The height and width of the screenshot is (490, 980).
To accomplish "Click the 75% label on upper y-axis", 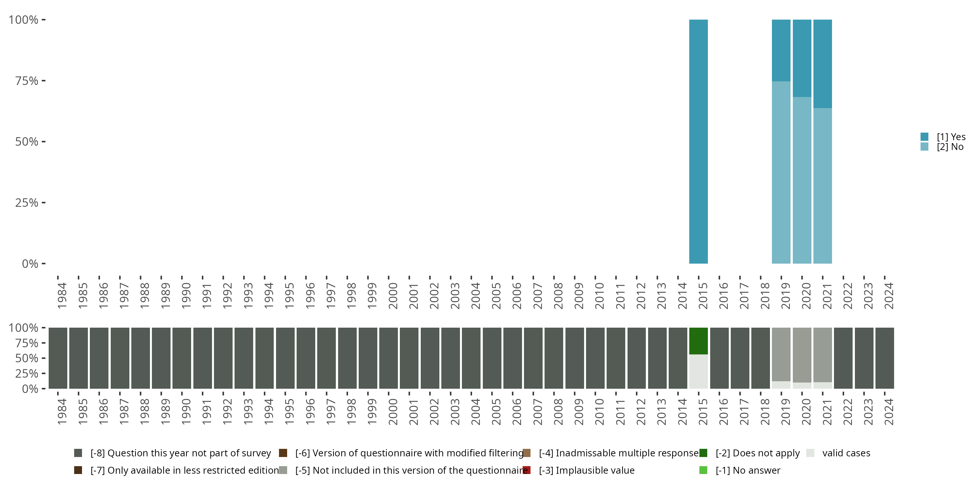I will click(x=27, y=81).
